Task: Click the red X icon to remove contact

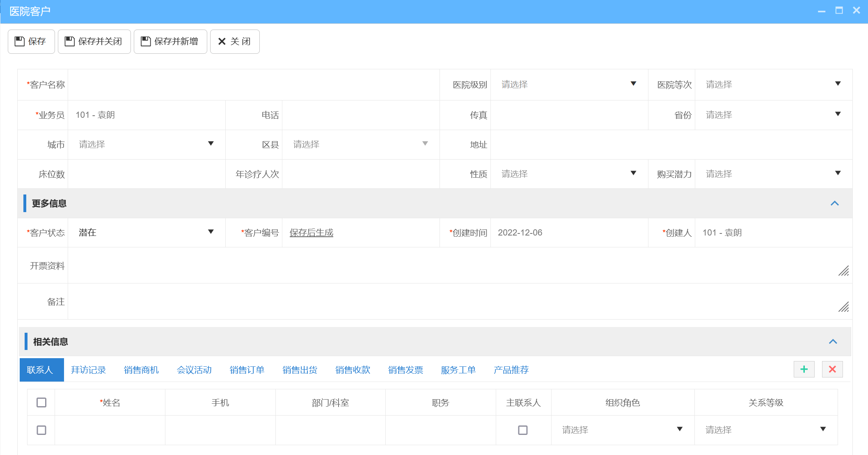Action: 832,369
